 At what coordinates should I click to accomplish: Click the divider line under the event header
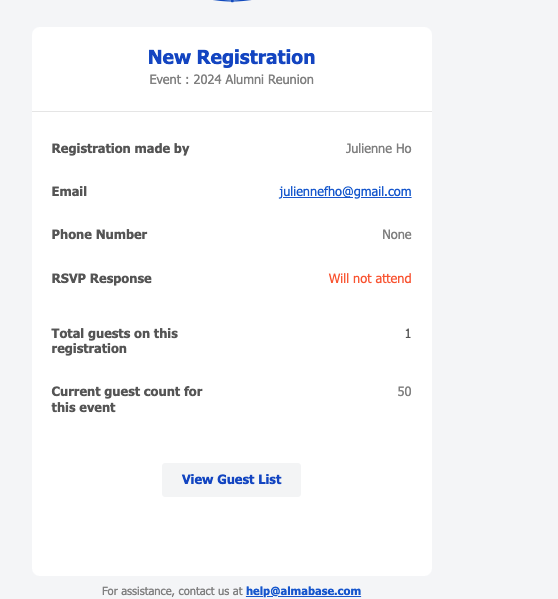click(232, 112)
